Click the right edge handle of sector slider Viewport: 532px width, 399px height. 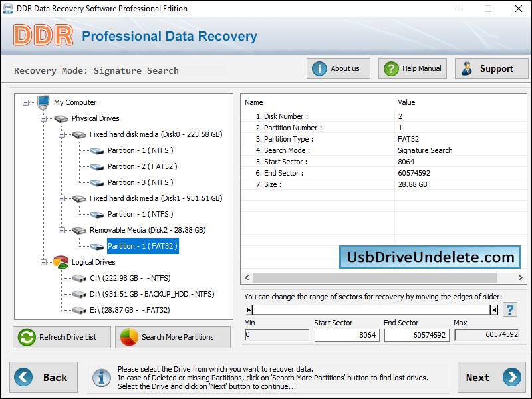click(x=494, y=309)
